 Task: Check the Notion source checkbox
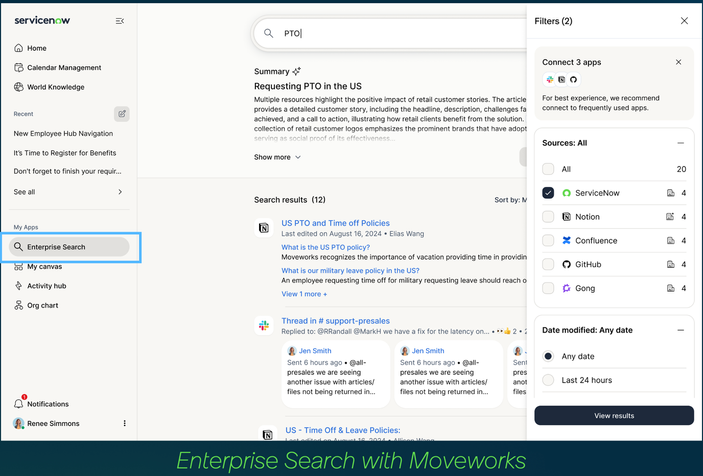[x=548, y=216]
